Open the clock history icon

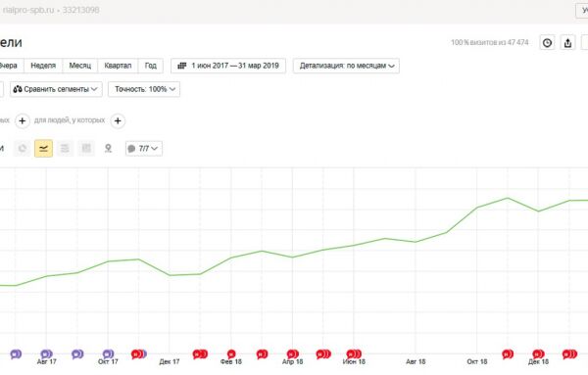pos(547,43)
